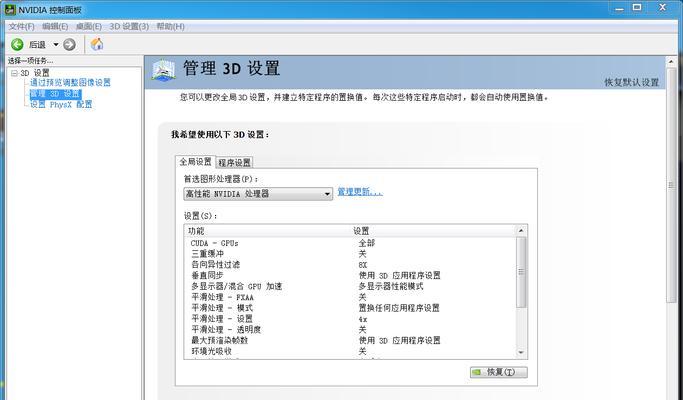
Task: Click the 8X anisotropic filtering value
Action: click(363, 265)
